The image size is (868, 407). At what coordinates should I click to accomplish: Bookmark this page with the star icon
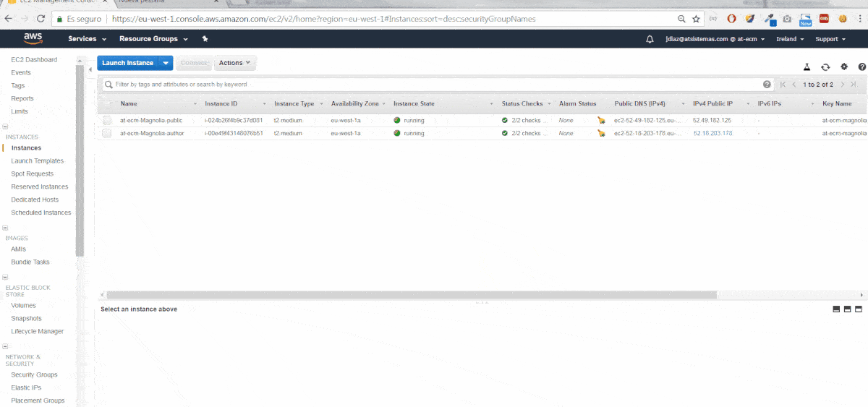click(x=696, y=19)
